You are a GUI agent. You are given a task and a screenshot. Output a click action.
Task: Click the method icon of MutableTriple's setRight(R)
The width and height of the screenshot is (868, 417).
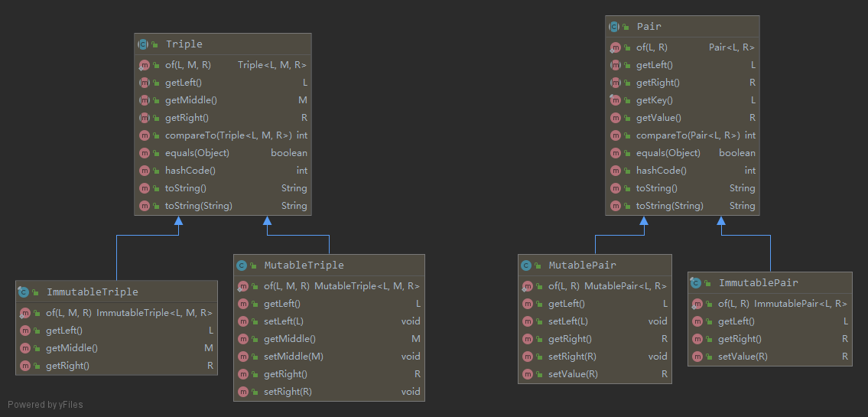point(242,392)
